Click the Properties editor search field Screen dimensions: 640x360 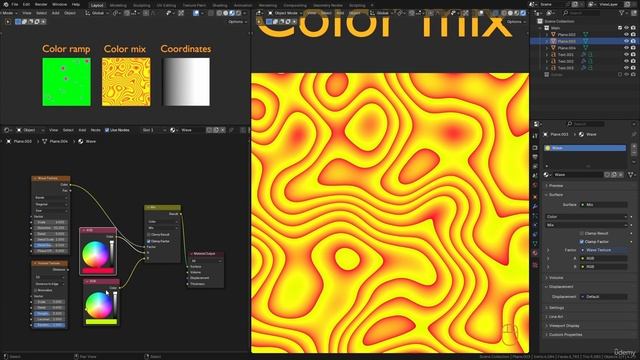[x=586, y=124]
